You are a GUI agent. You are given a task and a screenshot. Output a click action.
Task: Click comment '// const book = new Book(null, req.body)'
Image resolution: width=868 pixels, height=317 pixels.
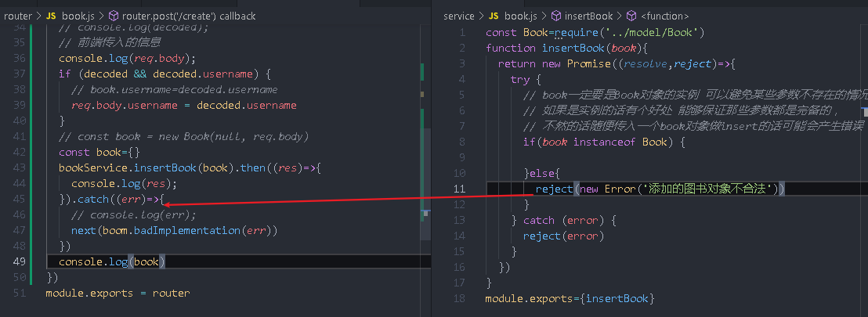(x=184, y=136)
